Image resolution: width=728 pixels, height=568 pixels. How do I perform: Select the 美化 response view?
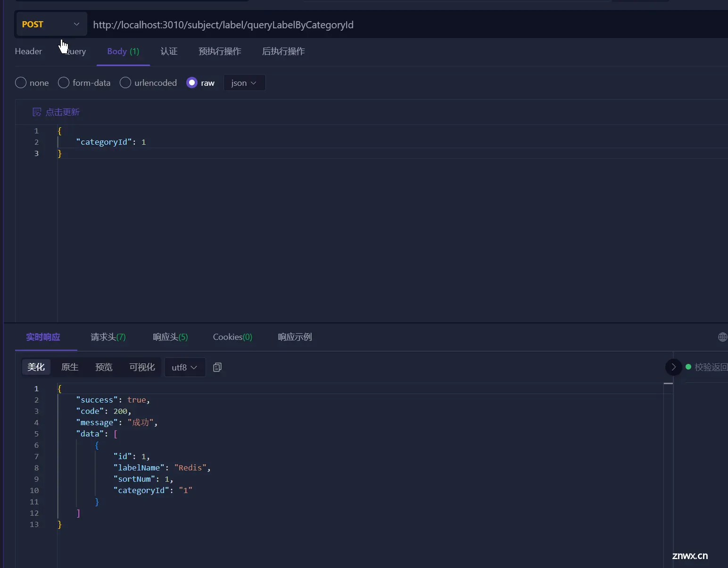pos(36,367)
